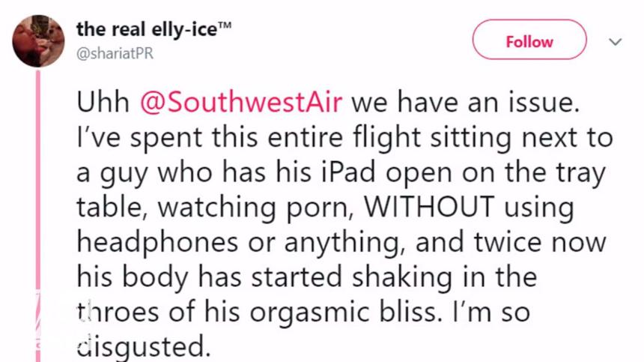Click the tweet's opening word 'Uhh'
Viewport: 644px width, 362px height.
pyautogui.click(x=103, y=103)
